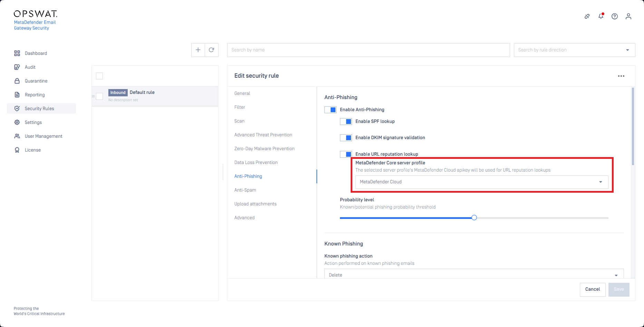Click the Search by name field
Screen dimensions: 644x327
click(x=368, y=50)
